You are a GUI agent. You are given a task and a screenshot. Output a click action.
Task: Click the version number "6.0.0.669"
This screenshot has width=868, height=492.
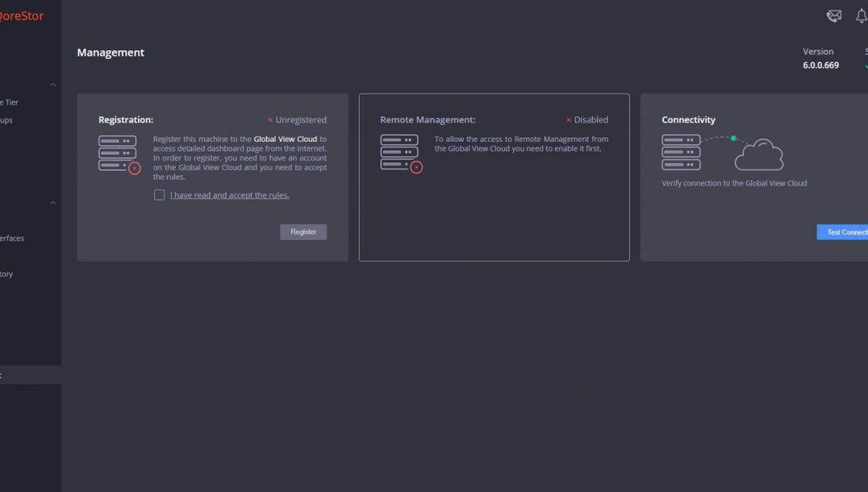tap(821, 65)
